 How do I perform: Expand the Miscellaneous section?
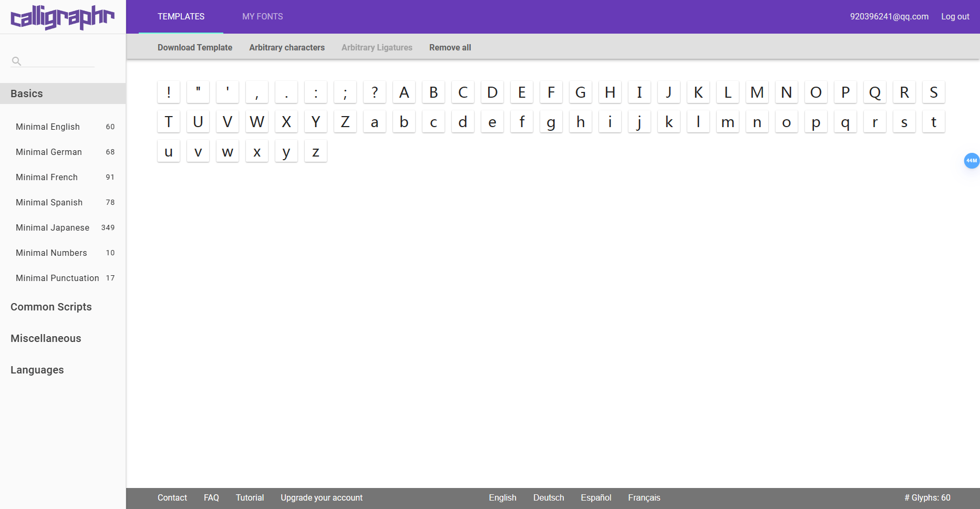pos(46,338)
